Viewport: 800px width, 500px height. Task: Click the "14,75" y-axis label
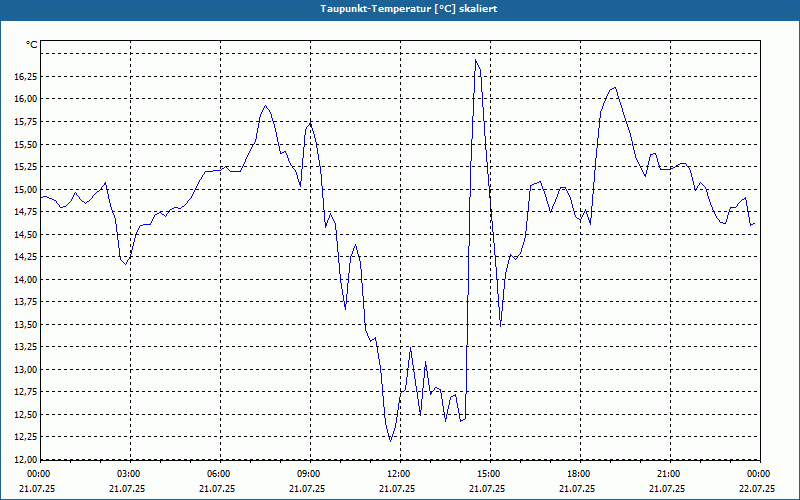tap(25, 212)
